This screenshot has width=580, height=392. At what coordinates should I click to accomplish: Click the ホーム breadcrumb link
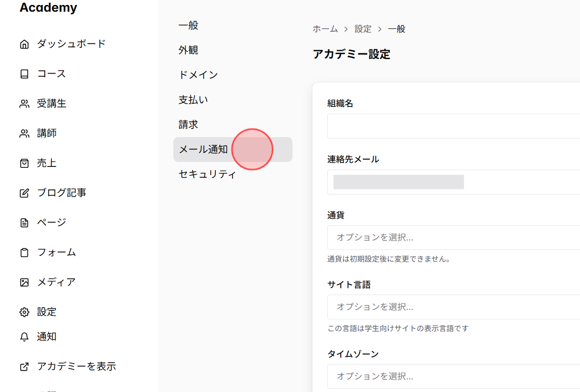tap(325, 28)
